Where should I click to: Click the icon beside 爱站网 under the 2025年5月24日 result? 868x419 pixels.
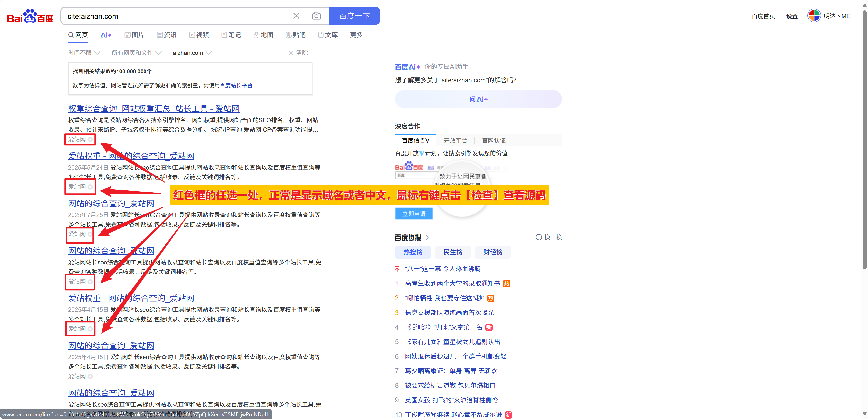click(90, 187)
